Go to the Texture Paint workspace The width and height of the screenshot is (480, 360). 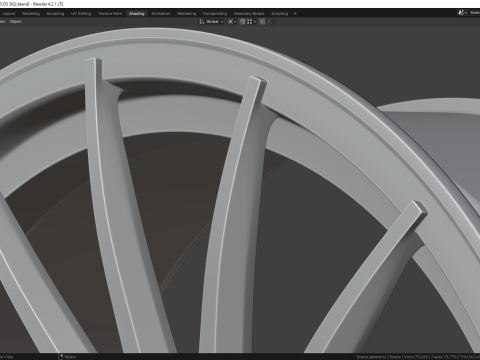[110, 14]
